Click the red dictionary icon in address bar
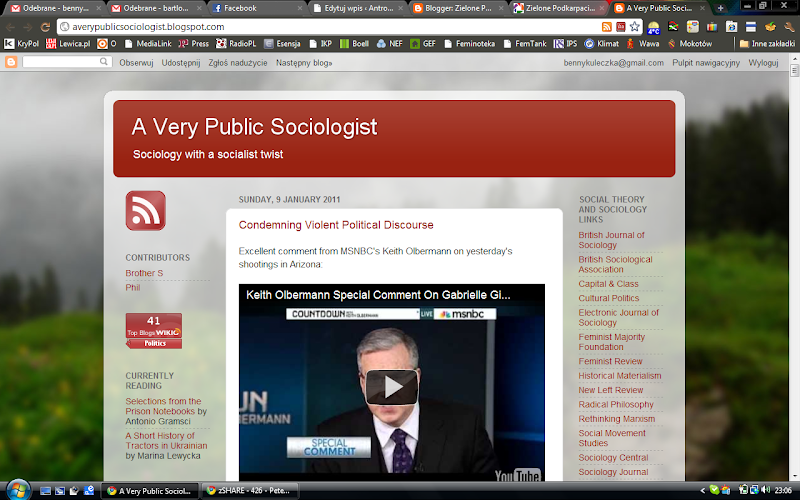Image resolution: width=800 pixels, height=500 pixels. click(x=620, y=27)
